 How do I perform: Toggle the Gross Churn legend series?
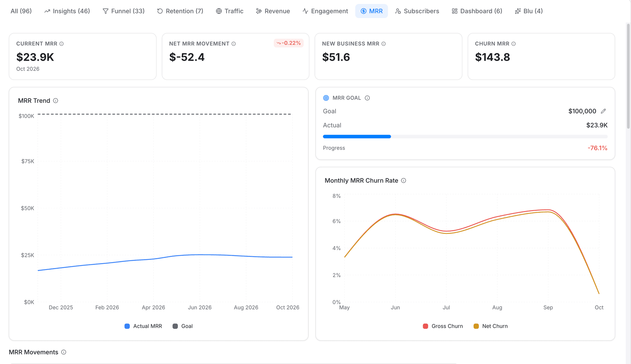443,326
